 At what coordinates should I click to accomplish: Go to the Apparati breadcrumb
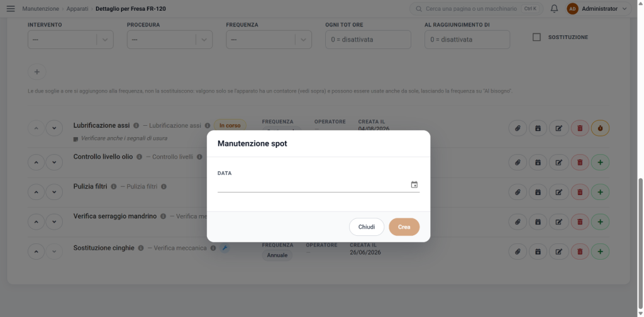click(x=77, y=9)
